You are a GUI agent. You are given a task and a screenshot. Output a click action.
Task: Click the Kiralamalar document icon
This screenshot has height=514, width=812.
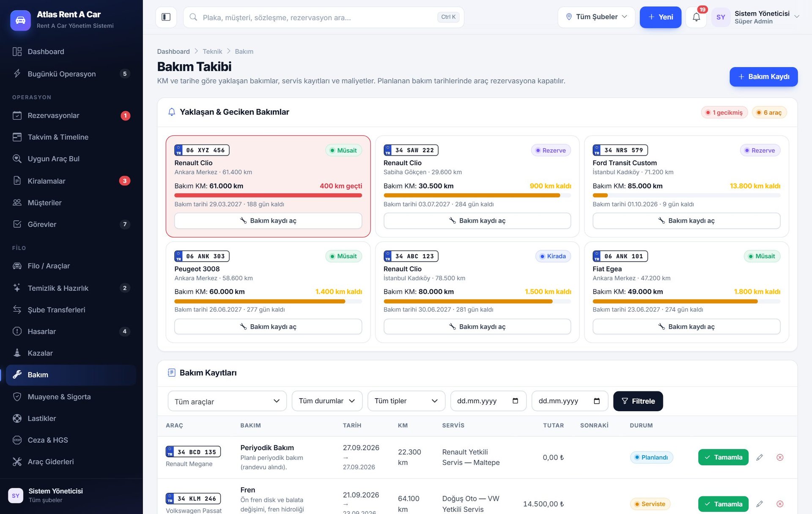click(17, 180)
